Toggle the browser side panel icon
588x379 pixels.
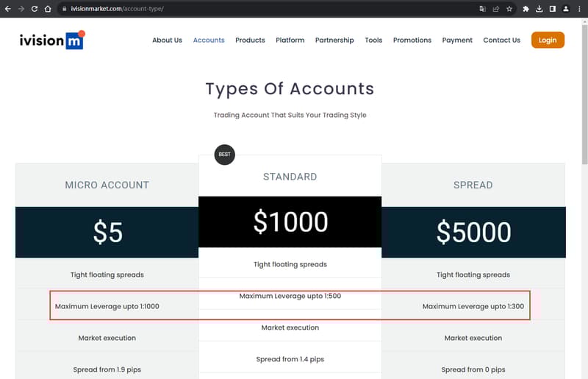coord(553,9)
